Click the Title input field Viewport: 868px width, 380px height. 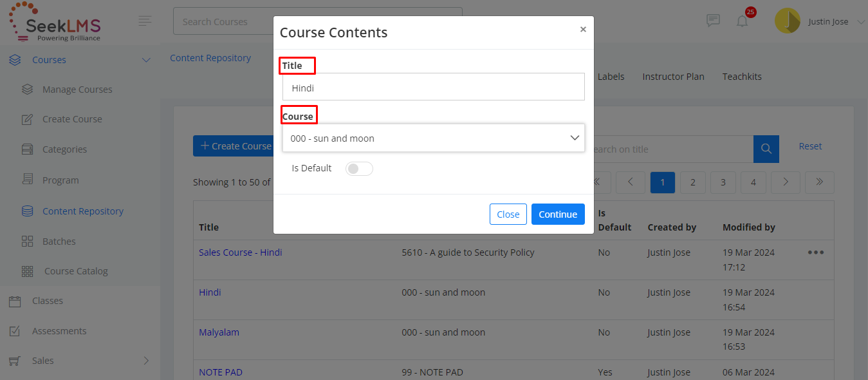433,88
